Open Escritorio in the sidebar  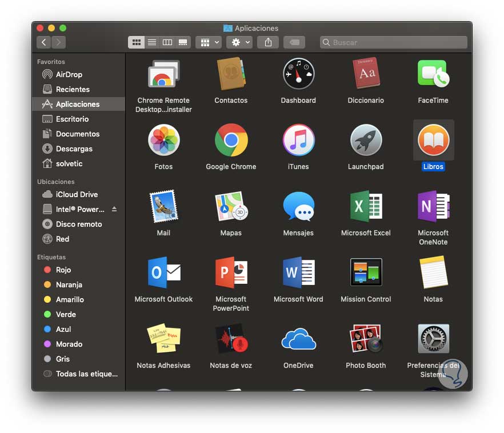pos(78,119)
